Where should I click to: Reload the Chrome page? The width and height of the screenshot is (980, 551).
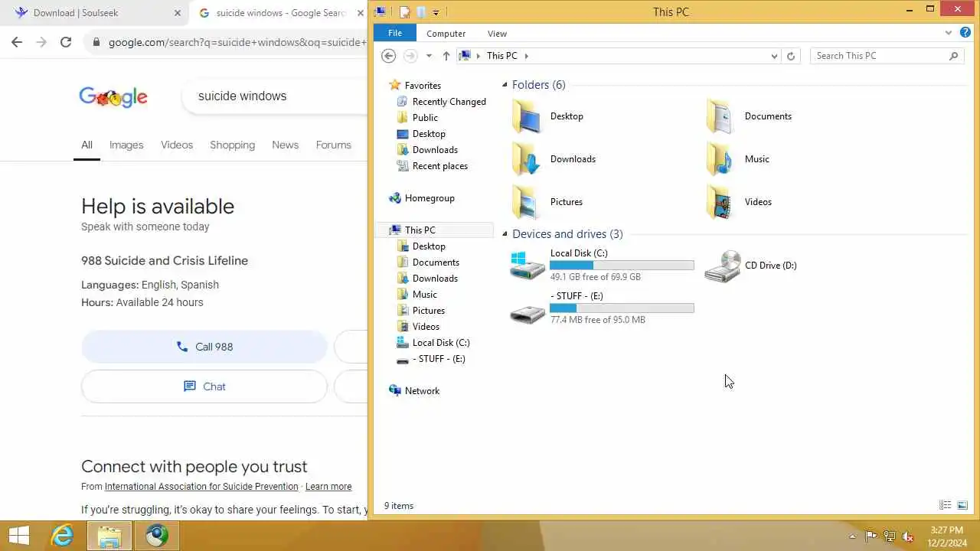[x=66, y=42]
